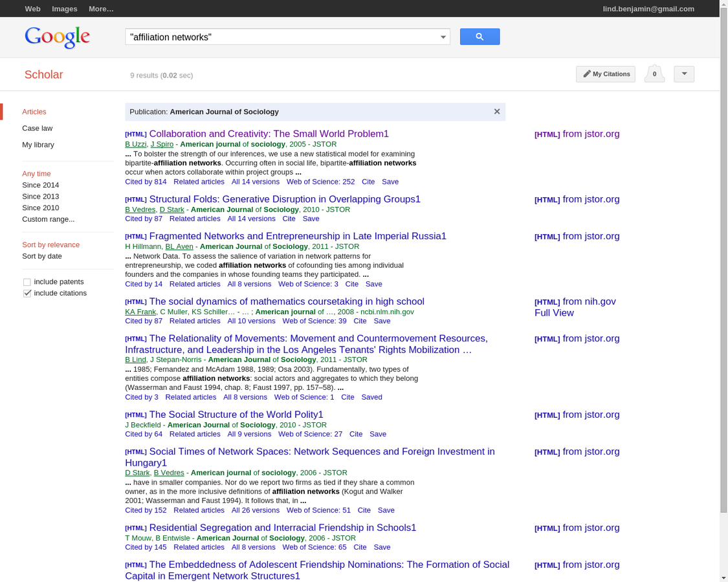Image resolution: width=728 pixels, height=582 pixels.
Task: Open The social dynamics of mathematics coursetaking article
Action: [287, 302]
